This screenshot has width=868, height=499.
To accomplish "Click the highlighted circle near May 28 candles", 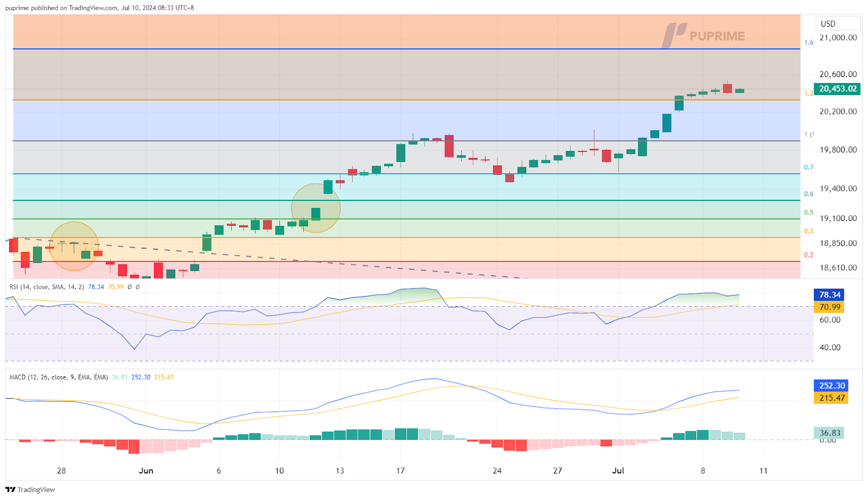I will point(74,247).
